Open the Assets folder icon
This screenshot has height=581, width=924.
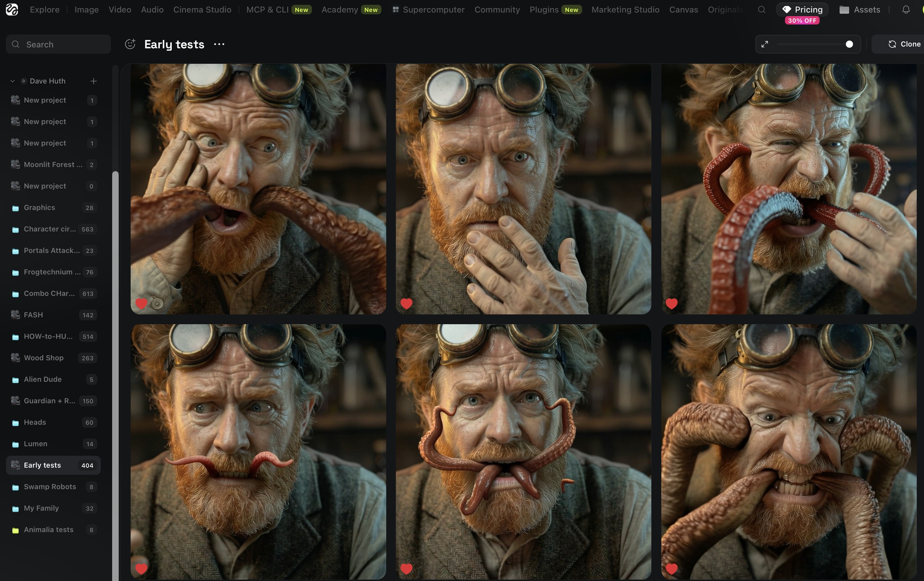844,10
